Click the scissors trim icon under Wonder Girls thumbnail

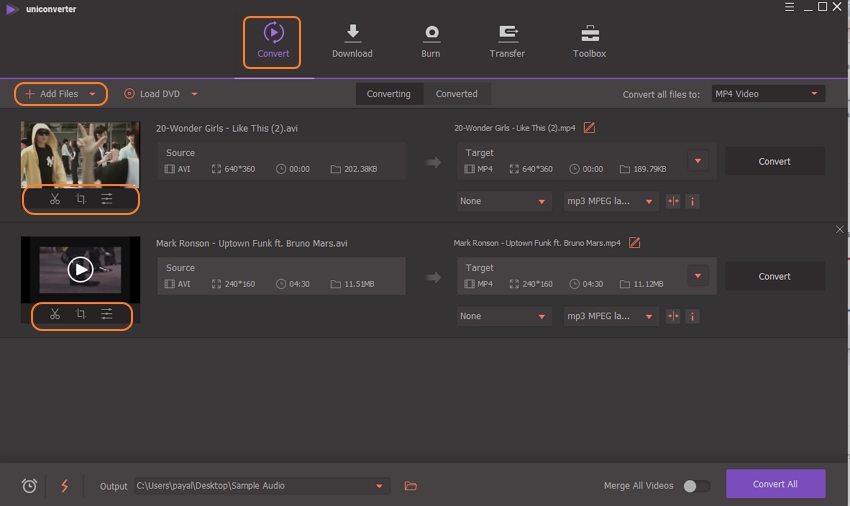point(55,199)
